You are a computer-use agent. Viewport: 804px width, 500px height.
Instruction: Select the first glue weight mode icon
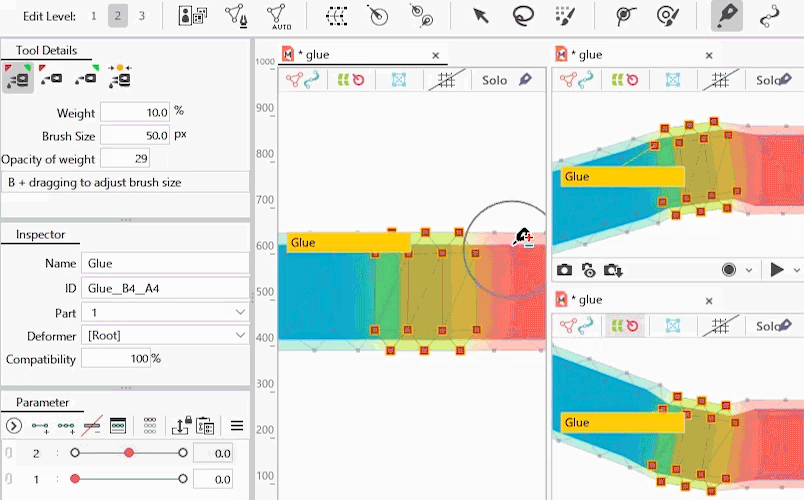(x=18, y=76)
